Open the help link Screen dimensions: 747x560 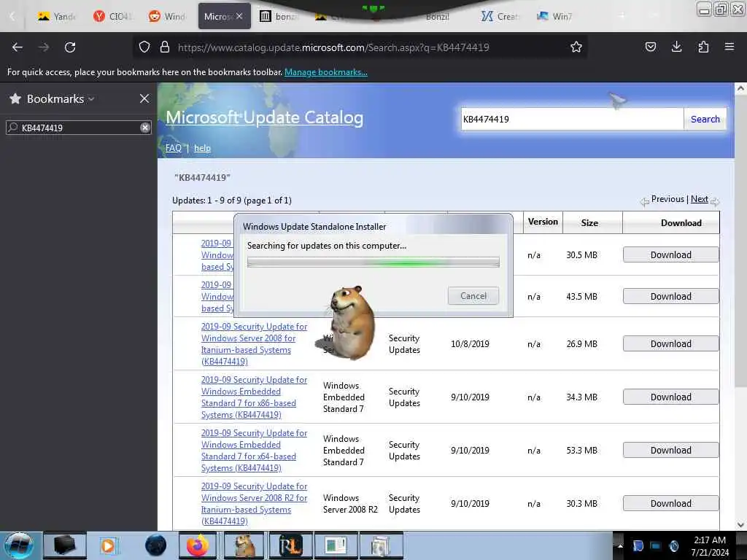click(x=202, y=148)
